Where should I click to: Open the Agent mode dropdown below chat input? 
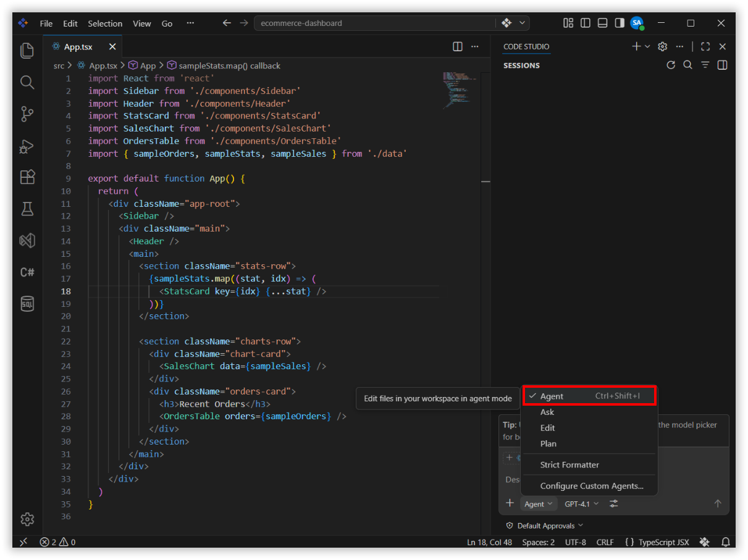[x=538, y=504]
